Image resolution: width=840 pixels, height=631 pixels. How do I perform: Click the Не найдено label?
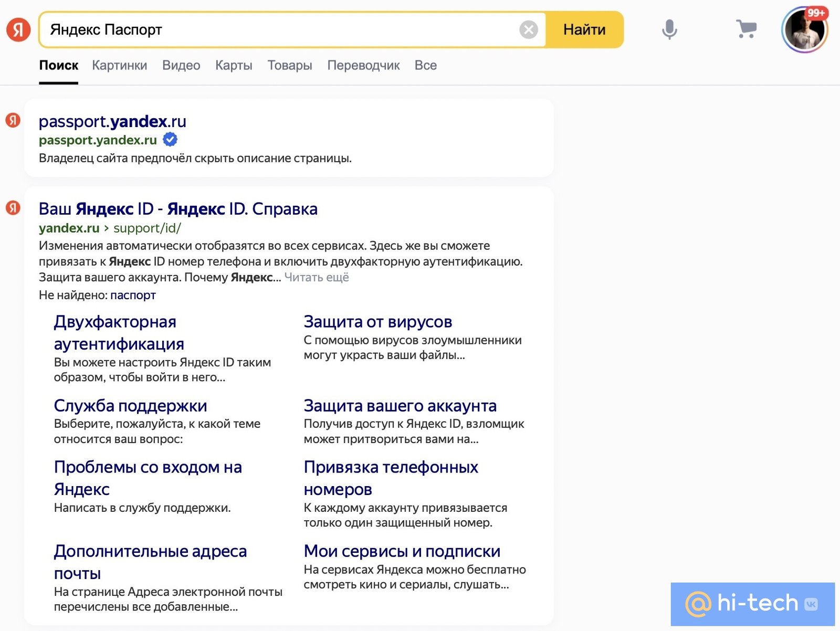[x=73, y=295]
